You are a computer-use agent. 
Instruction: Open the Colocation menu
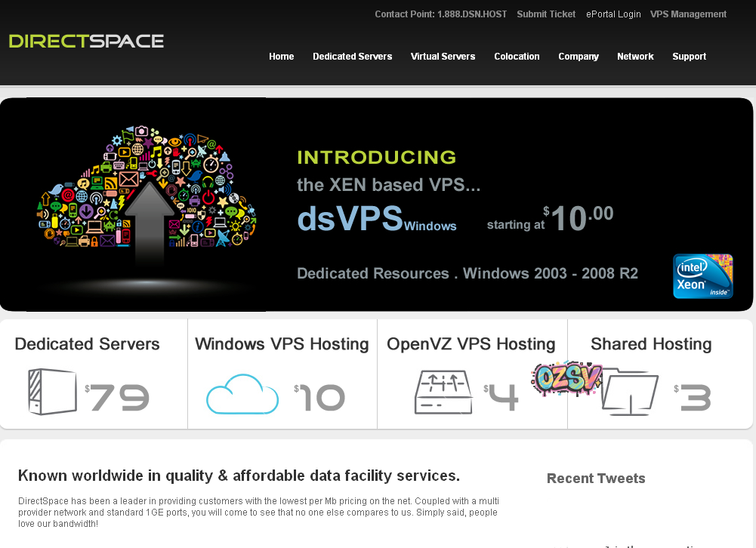tap(517, 56)
